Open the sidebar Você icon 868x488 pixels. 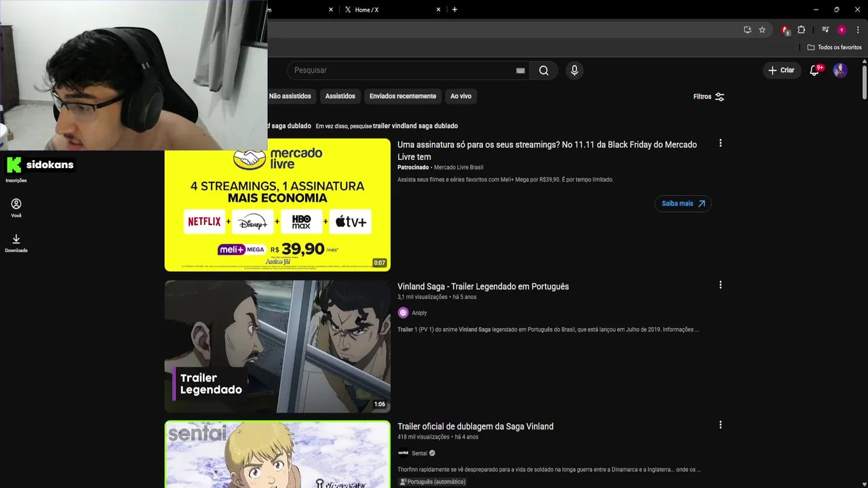click(x=16, y=207)
